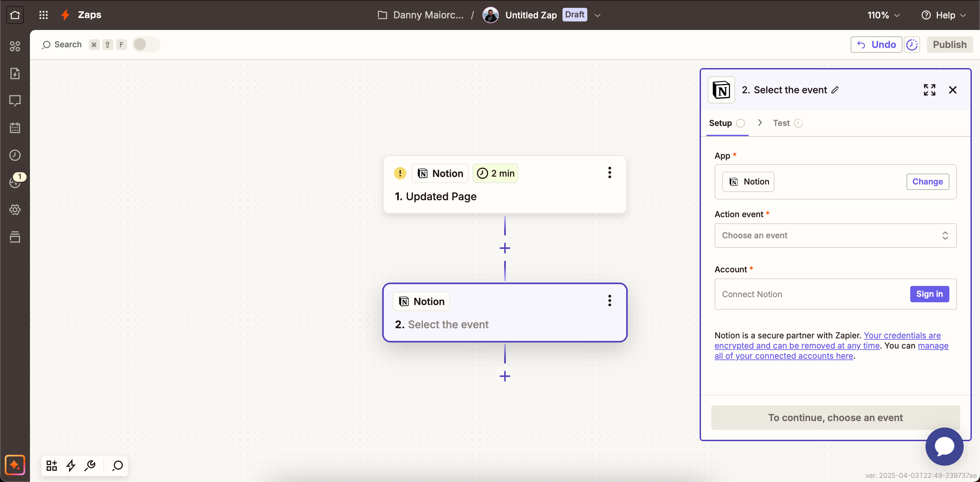The width and height of the screenshot is (980, 482).
Task: Click To continue, choose an event button
Action: click(835, 417)
